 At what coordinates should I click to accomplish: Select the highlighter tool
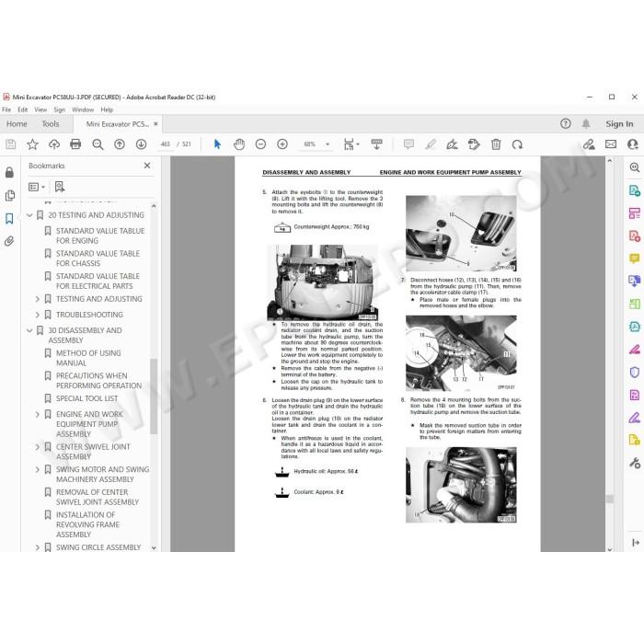(431, 144)
